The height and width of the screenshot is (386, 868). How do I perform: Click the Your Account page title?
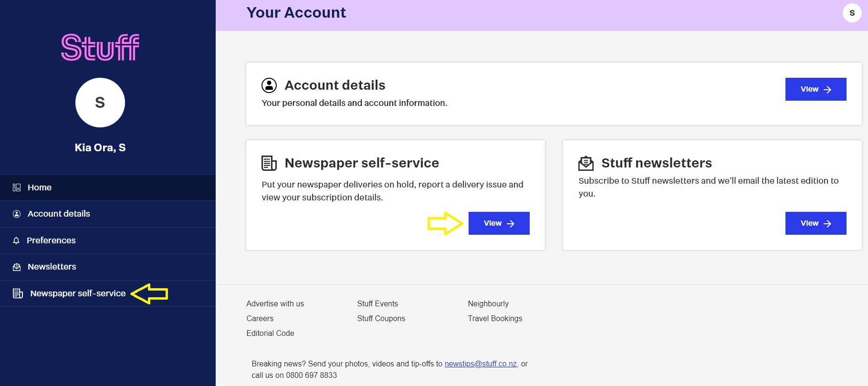point(296,12)
